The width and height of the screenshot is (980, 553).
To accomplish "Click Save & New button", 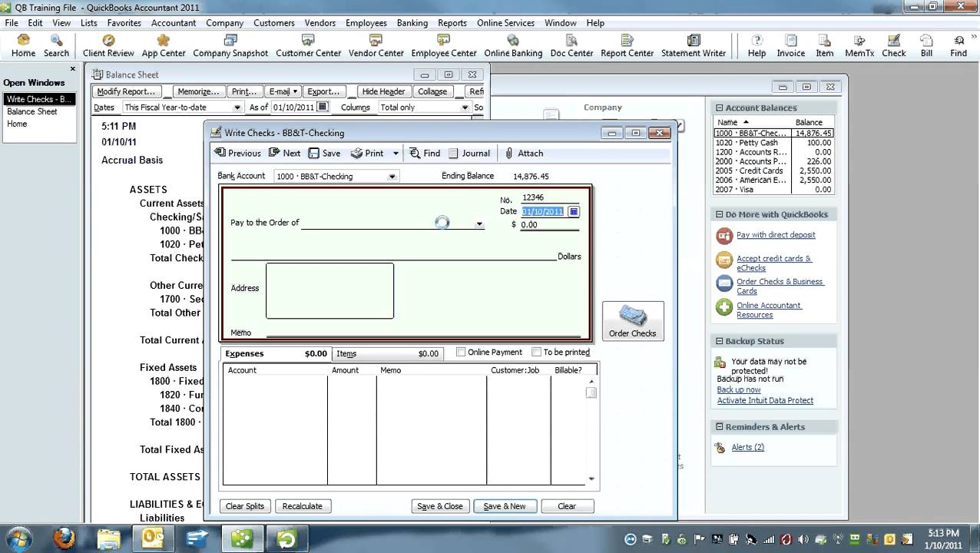I will click(505, 506).
